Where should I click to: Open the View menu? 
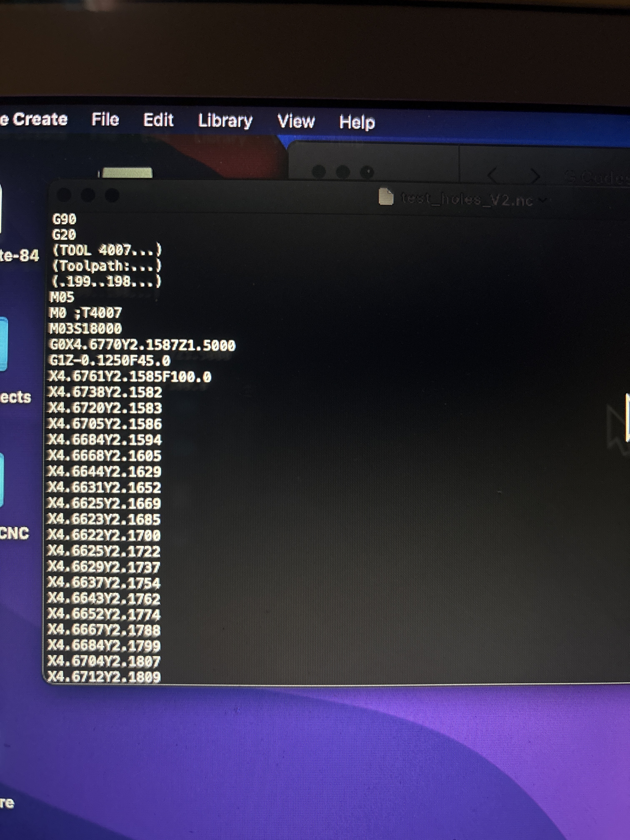(296, 121)
